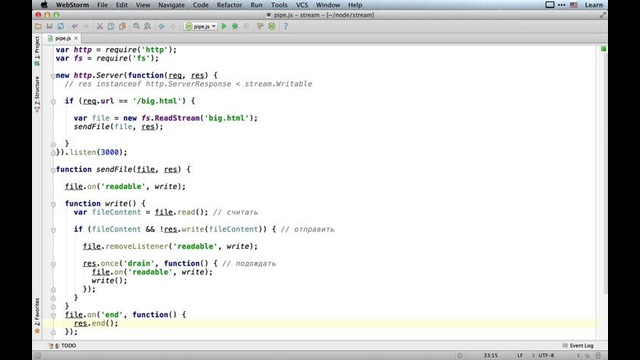Close the pipe.js editor tab
This screenshot has width=640, height=360.
76,38
